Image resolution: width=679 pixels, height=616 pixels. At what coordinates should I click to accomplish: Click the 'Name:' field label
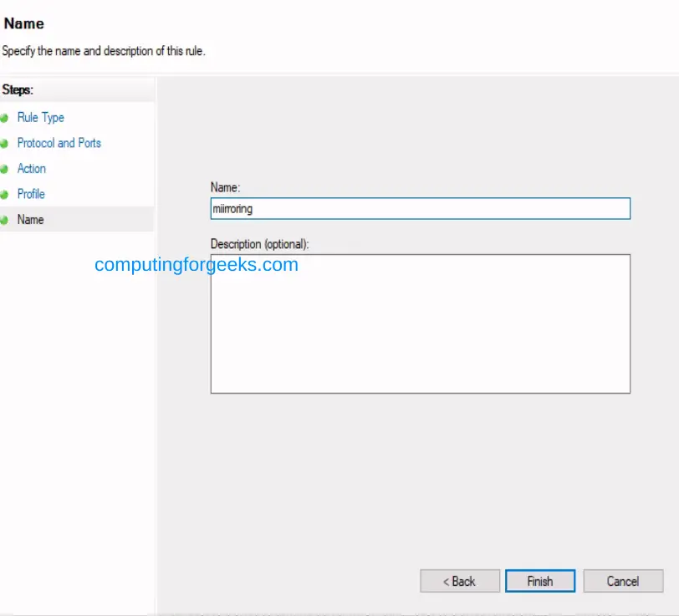[225, 187]
